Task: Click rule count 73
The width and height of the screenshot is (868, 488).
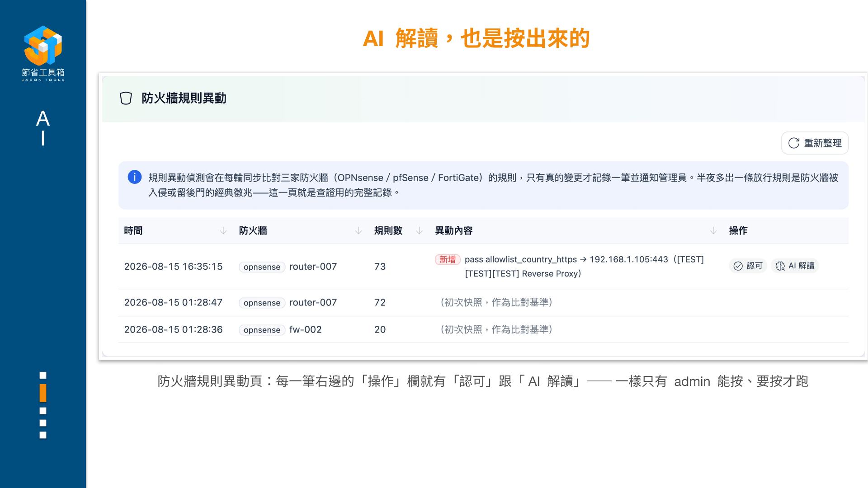Action: (x=380, y=267)
